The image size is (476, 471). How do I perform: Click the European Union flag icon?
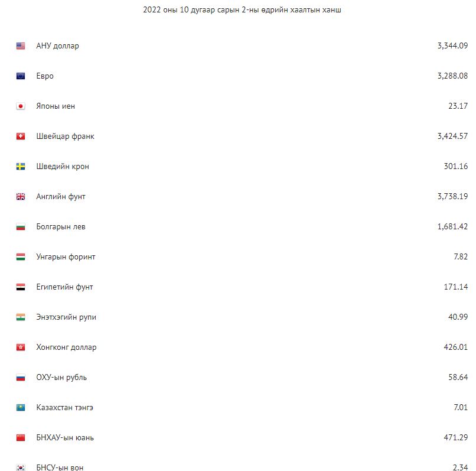21,76
